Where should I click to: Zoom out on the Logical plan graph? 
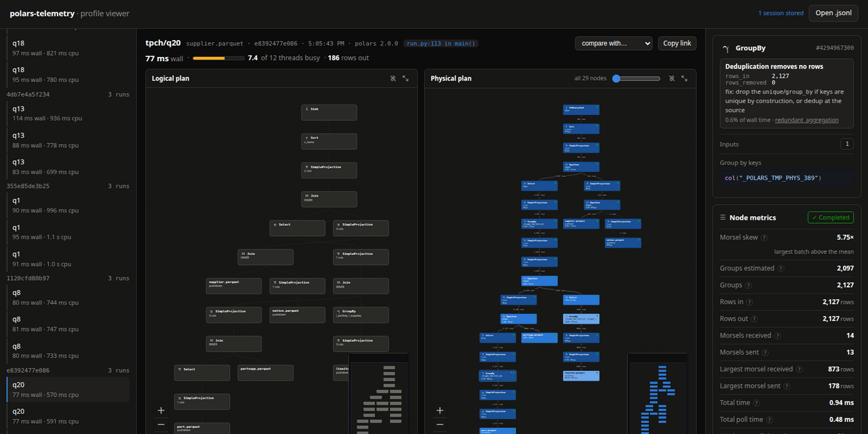161,425
